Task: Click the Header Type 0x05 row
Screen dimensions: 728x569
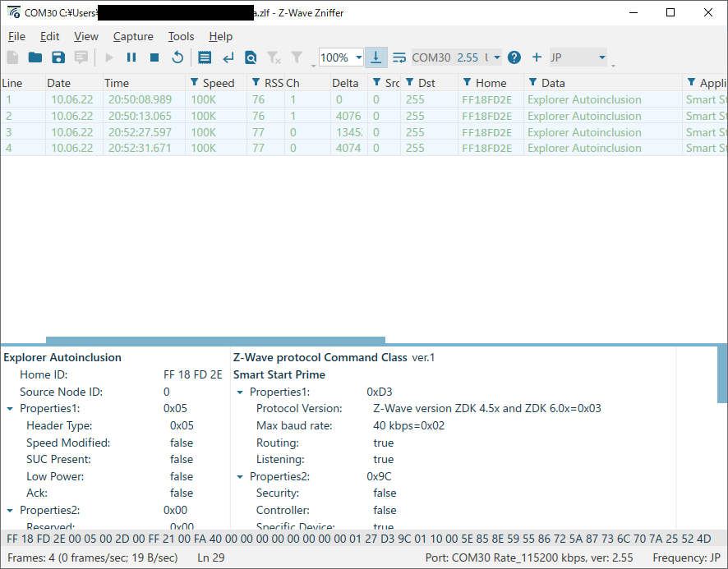Action: pyautogui.click(x=115, y=425)
